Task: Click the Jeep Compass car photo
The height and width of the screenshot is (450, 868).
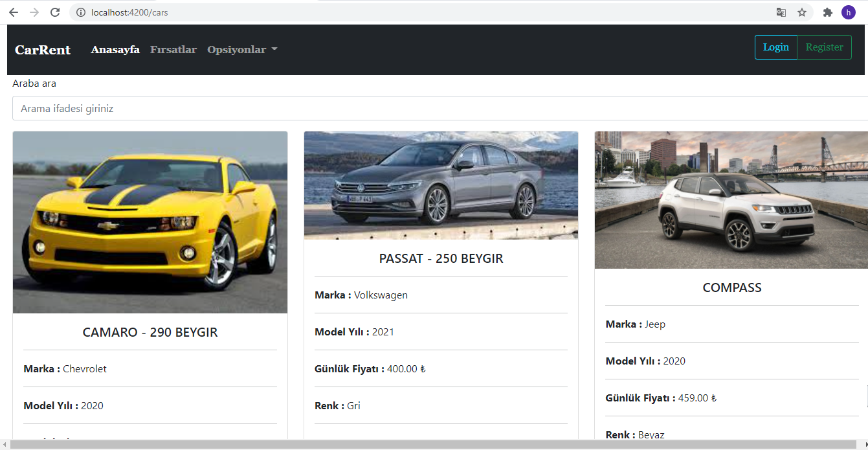Action: (731, 199)
